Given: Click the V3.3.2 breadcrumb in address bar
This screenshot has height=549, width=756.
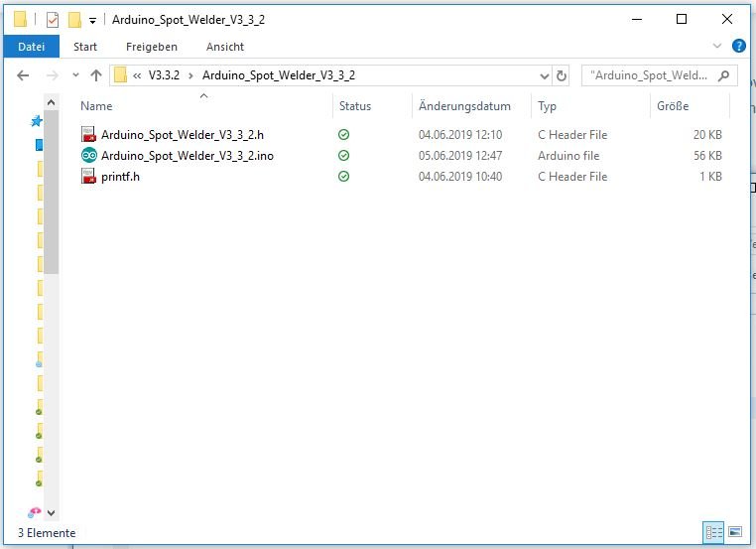Looking at the screenshot, I should pyautogui.click(x=164, y=75).
